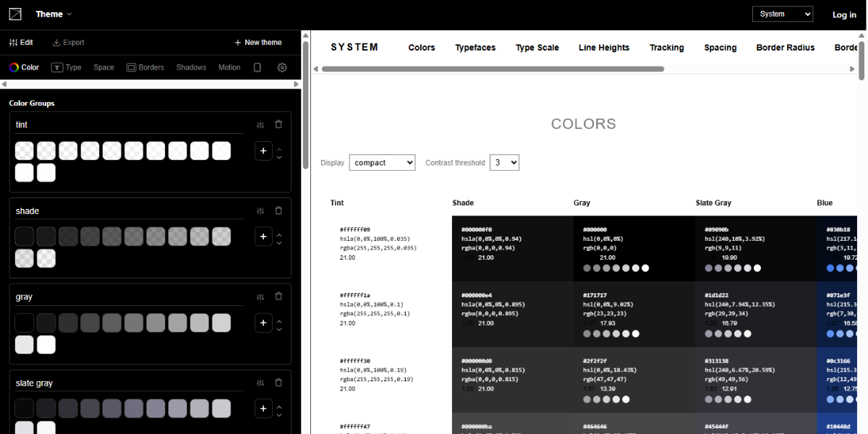Create a new theme
This screenshot has width=868, height=434.
[x=258, y=42]
